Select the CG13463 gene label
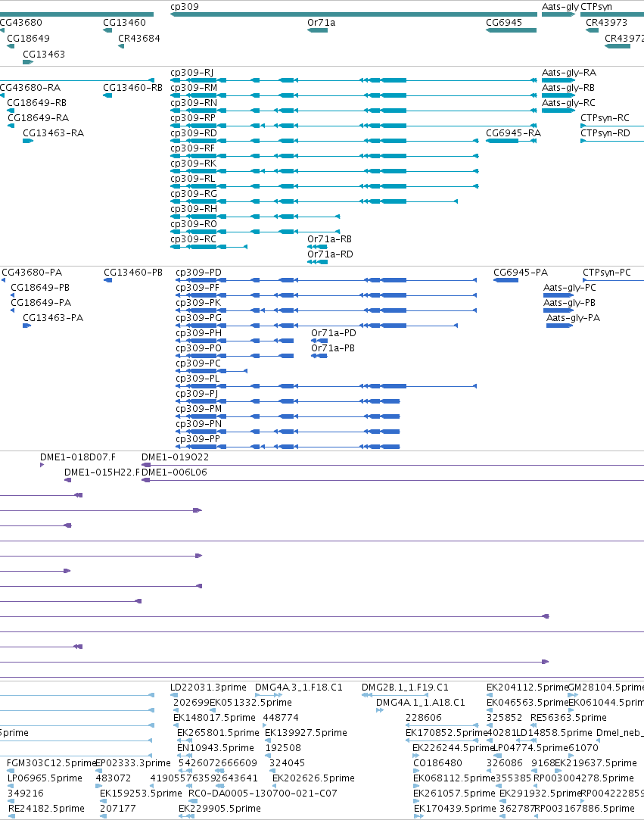Image resolution: width=644 pixels, height=820 pixels. pos(44,54)
